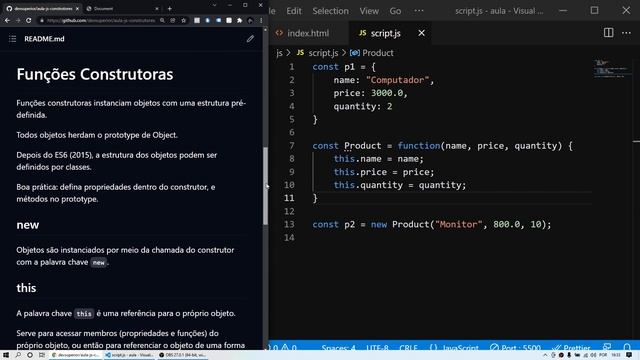This screenshot has height=360, width=640.
Task: Open the browser extensions puzzle icon
Action: [x=240, y=20]
